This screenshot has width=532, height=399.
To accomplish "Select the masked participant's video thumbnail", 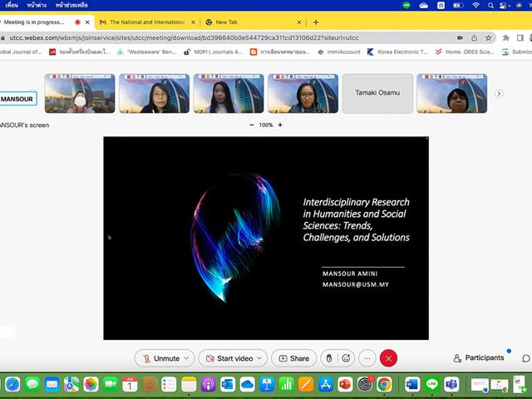I will [x=80, y=93].
